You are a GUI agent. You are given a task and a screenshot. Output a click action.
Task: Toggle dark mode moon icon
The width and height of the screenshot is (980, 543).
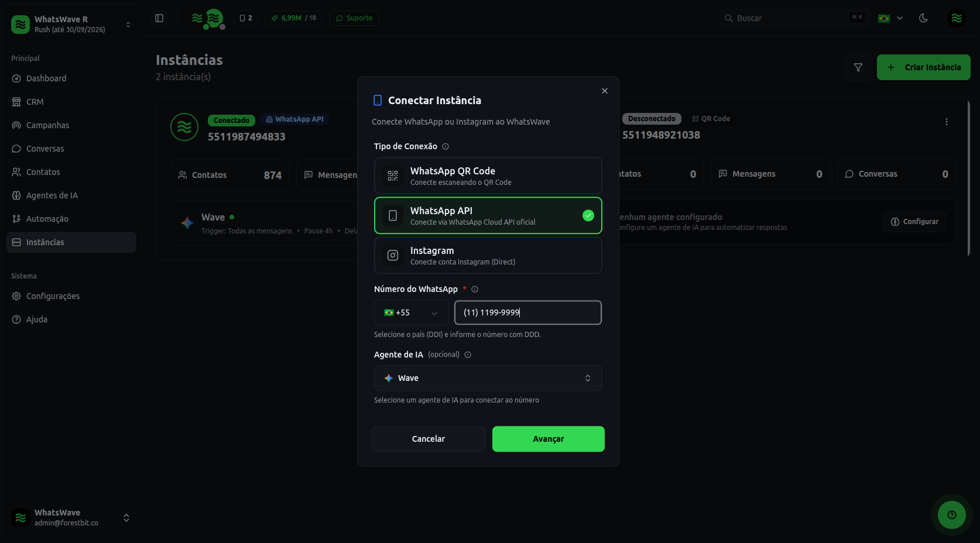click(923, 18)
